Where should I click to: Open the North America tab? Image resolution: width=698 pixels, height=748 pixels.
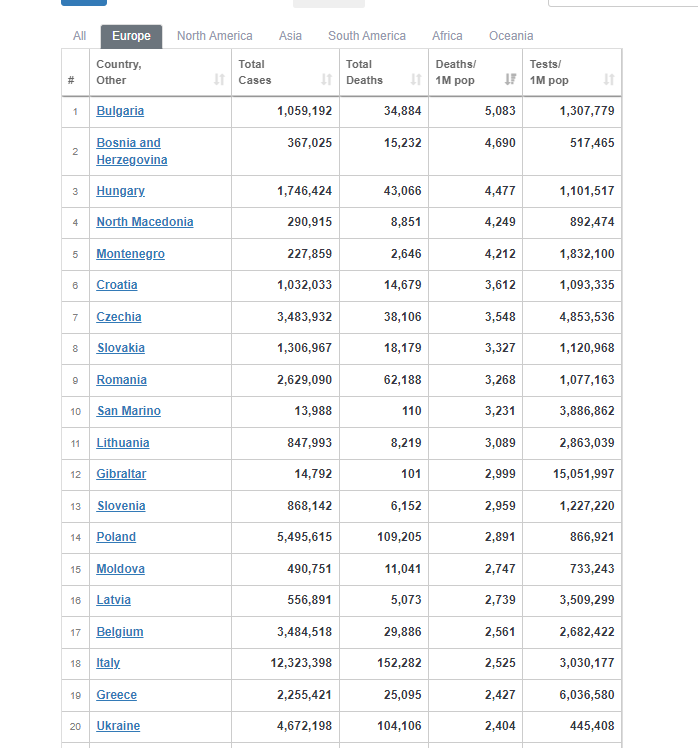(x=214, y=36)
